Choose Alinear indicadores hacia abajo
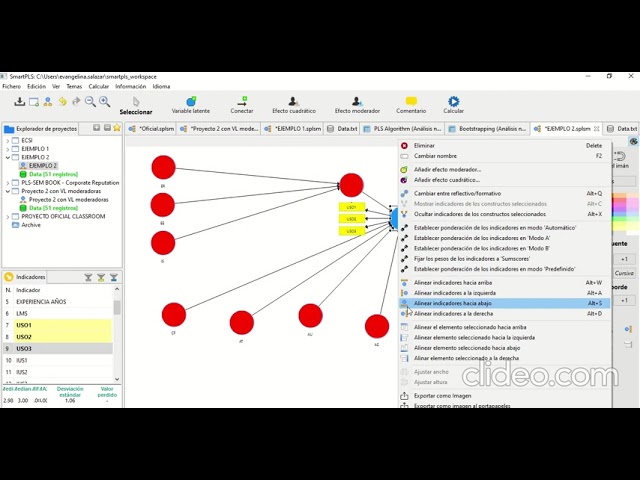 [504, 303]
